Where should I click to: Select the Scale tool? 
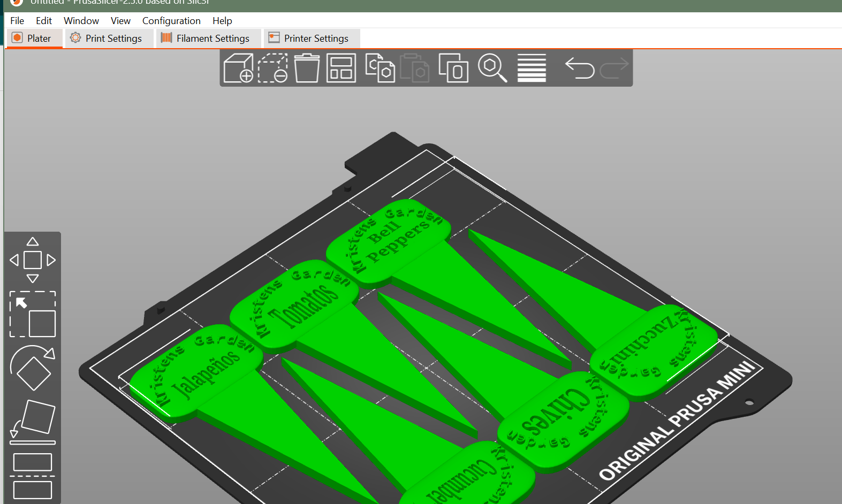coord(33,314)
